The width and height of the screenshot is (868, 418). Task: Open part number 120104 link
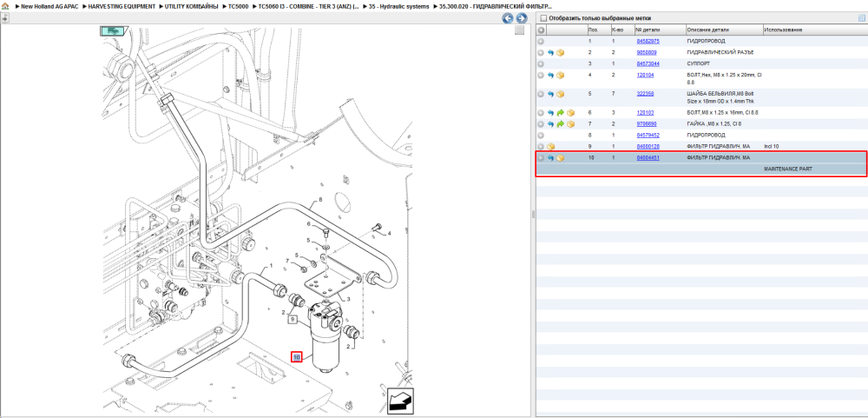pyautogui.click(x=645, y=75)
